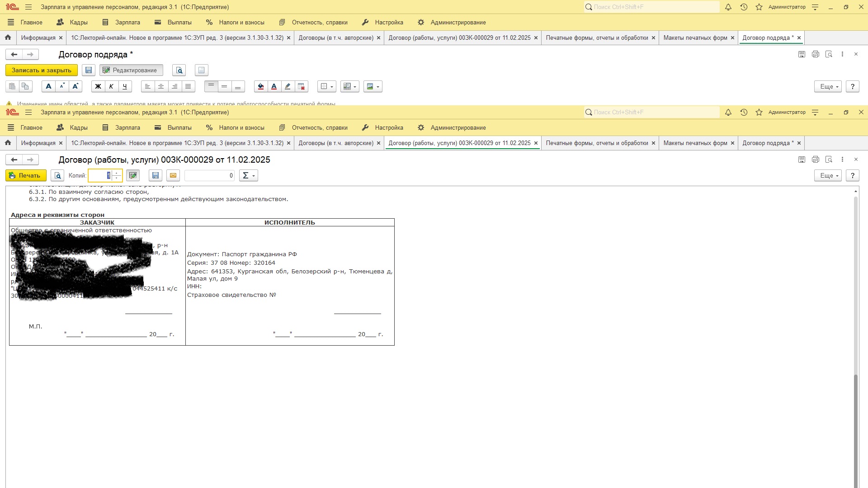Align text to center in the toolbar
The height and width of the screenshot is (488, 868).
click(x=161, y=86)
